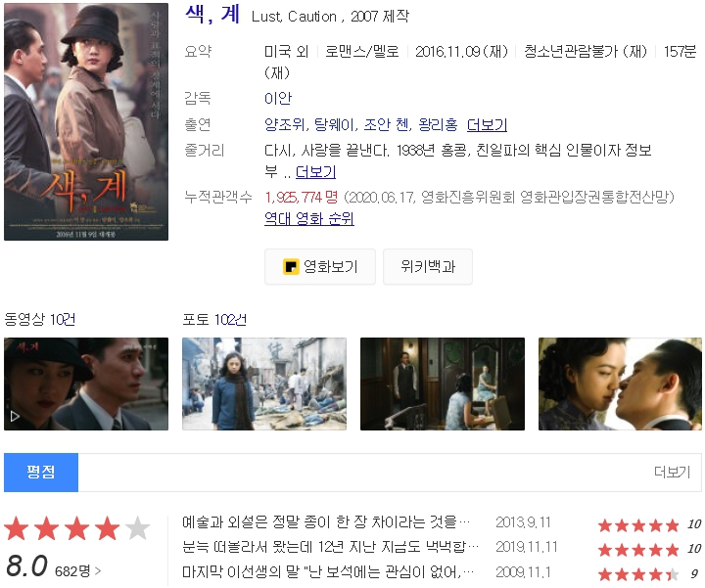Click the 위키백과 button
Image resolution: width=705 pixels, height=588 pixels.
pos(428,266)
